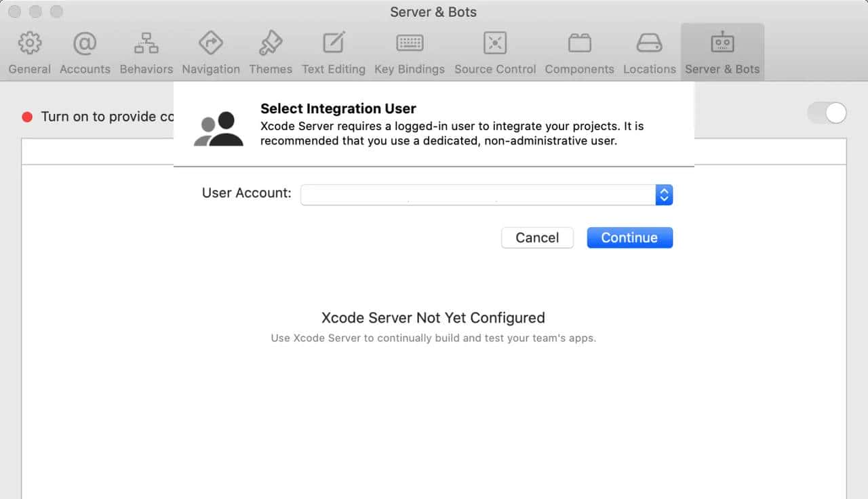Open Key Bindings preferences
The image size is (868, 499).
point(410,51)
